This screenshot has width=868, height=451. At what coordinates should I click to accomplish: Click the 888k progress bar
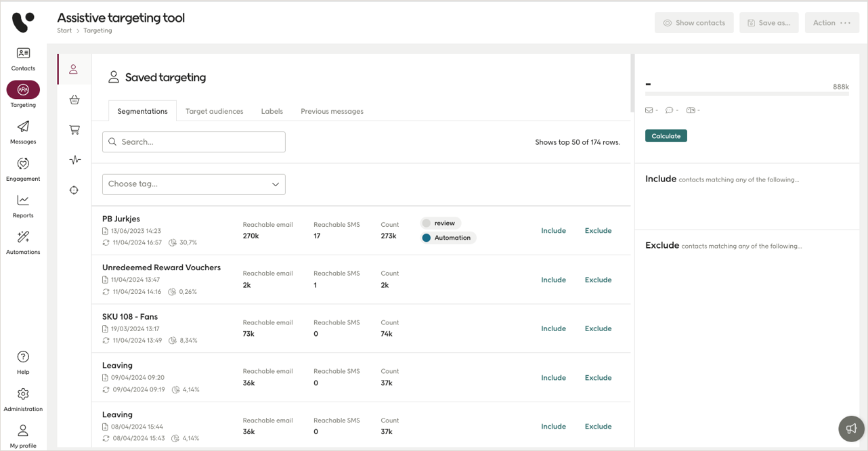(x=747, y=95)
